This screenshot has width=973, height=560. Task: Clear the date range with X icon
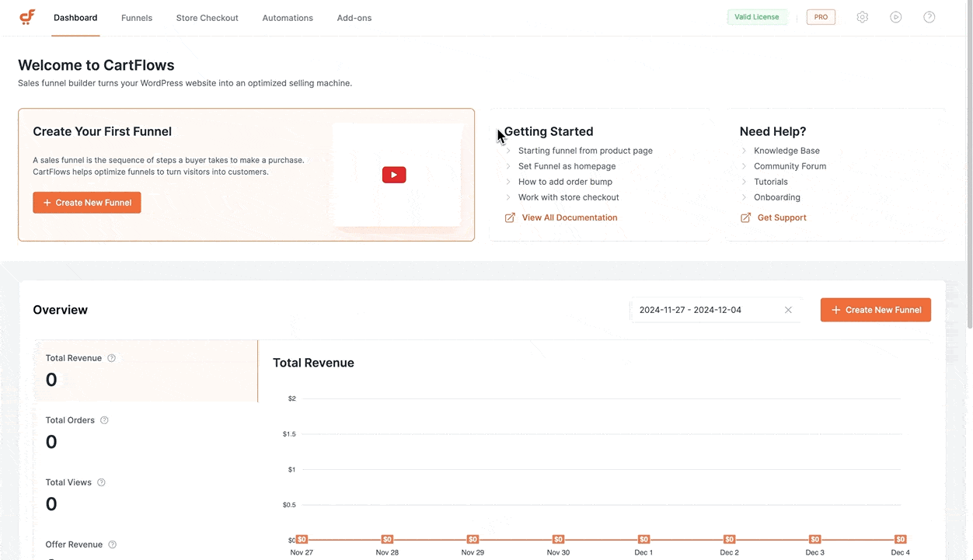788,310
